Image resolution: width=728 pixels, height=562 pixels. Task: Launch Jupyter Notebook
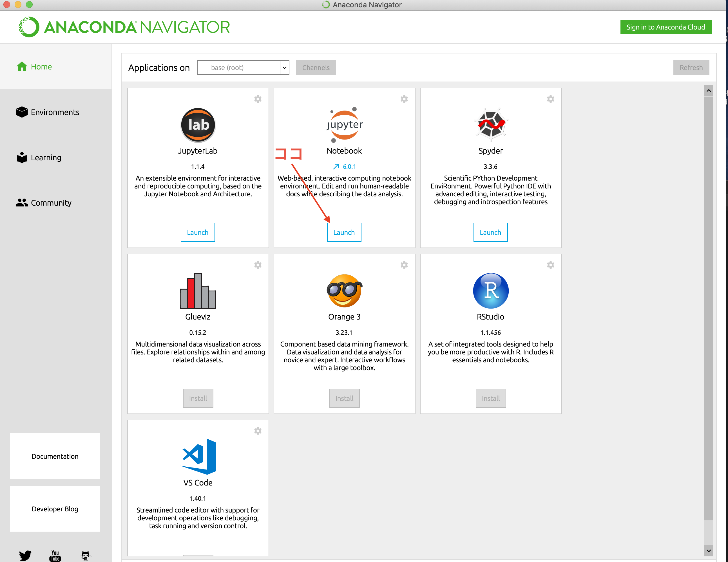click(344, 233)
